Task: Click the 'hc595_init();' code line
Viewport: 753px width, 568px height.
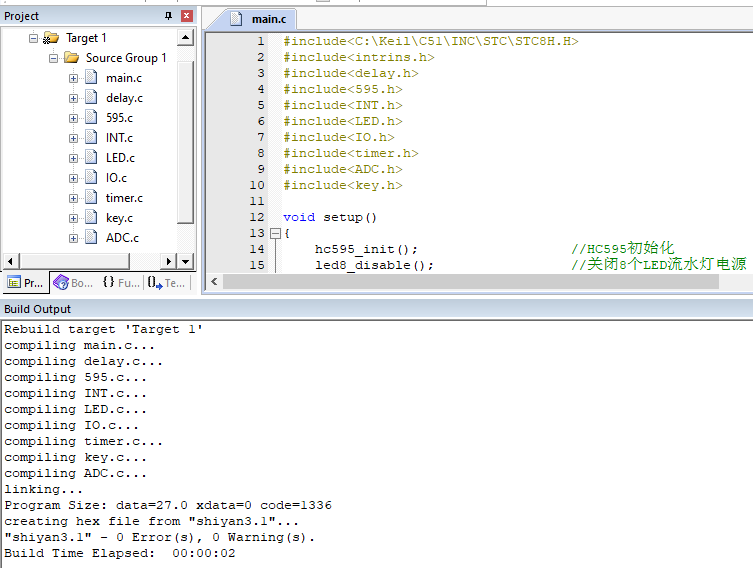Action: [366, 250]
